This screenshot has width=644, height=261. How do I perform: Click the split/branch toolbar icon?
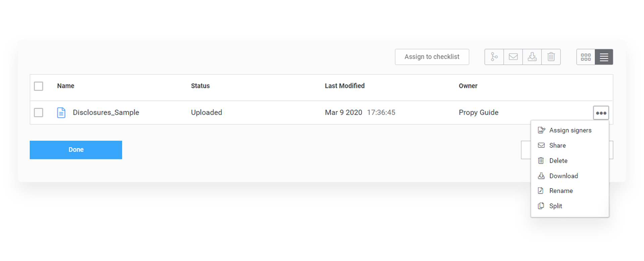pyautogui.click(x=494, y=57)
